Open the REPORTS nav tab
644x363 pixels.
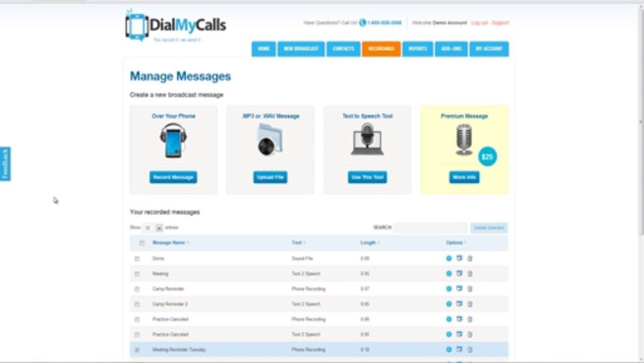point(418,49)
